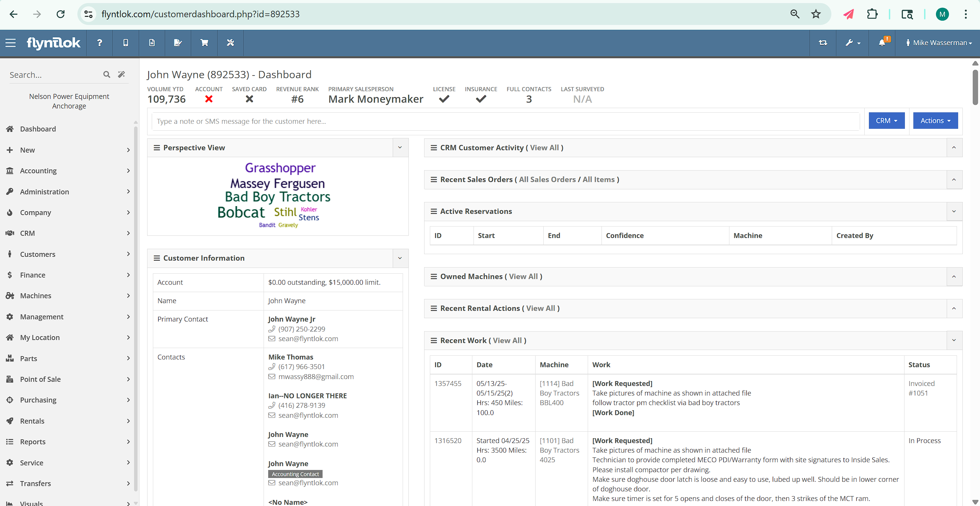Click Grasshopper in the word cloud
The image size is (980, 506).
[x=280, y=168]
